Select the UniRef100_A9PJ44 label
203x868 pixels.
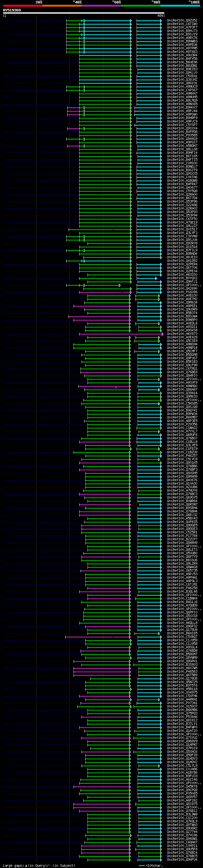(182, 111)
